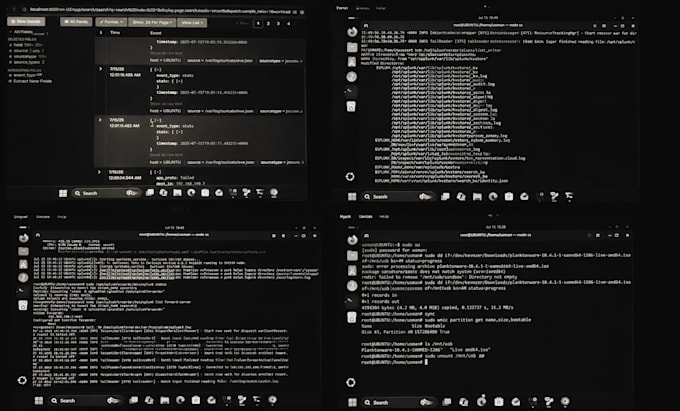Viewport: 680px width, 411px height.
Task: Open Help menu of bottom-right VM window
Action: (384, 216)
